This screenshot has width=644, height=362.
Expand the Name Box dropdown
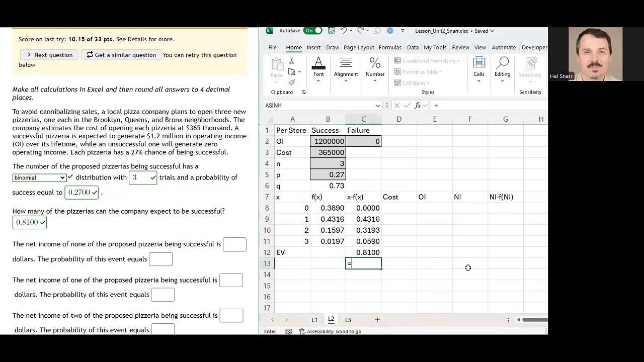tap(377, 106)
